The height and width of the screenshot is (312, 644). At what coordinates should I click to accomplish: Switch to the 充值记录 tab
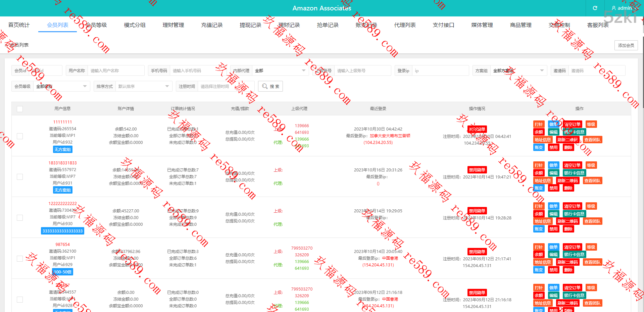pyautogui.click(x=212, y=25)
